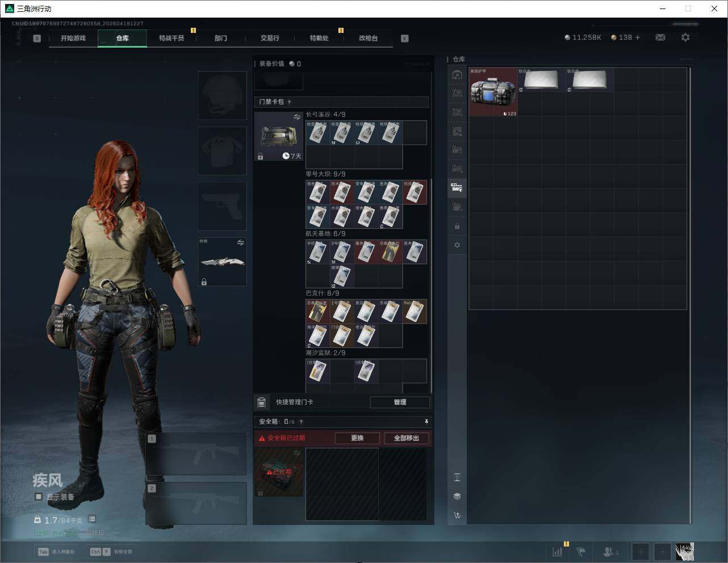Click the stacked layers icon in the warehouse sidebar
Image resolution: width=728 pixels, height=563 pixels.
pos(457,496)
